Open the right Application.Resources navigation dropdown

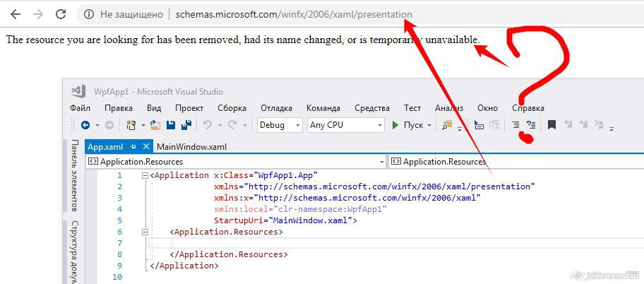pos(516,162)
